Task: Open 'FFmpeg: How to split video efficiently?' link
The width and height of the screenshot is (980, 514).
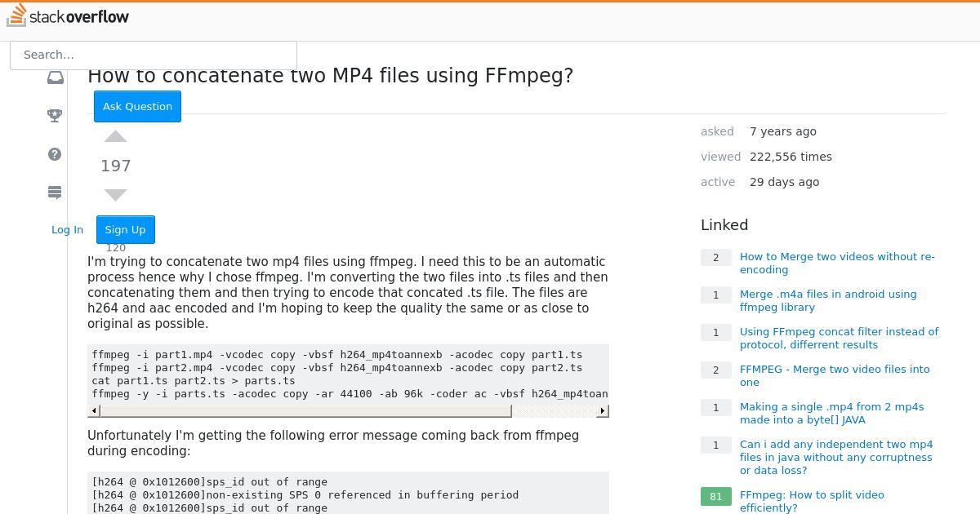Action: coord(812,501)
